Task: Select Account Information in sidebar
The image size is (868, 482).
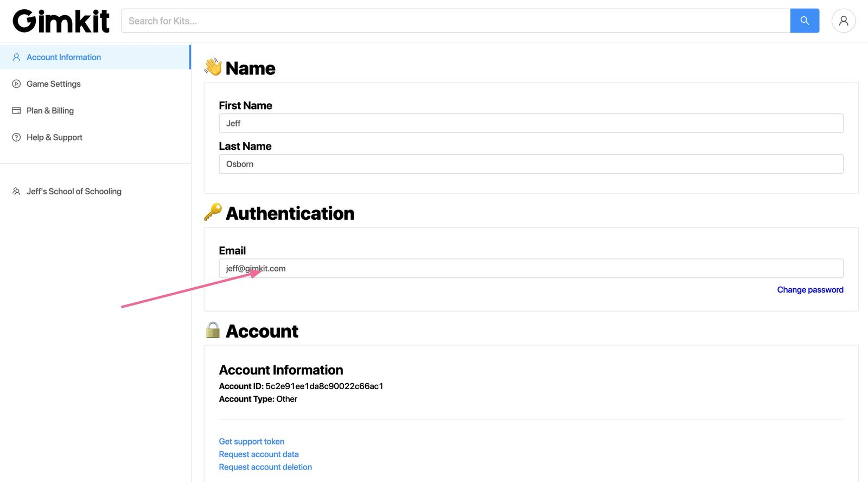Action: pyautogui.click(x=95, y=57)
